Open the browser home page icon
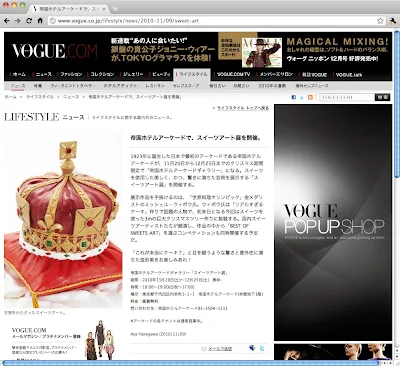This screenshot has height=366, width=400. [40, 21]
